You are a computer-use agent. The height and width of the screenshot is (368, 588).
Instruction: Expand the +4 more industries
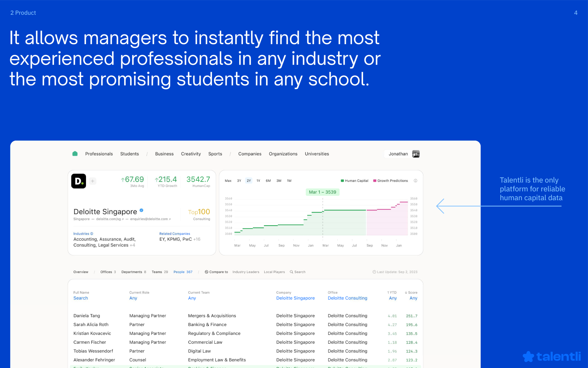pyautogui.click(x=132, y=245)
